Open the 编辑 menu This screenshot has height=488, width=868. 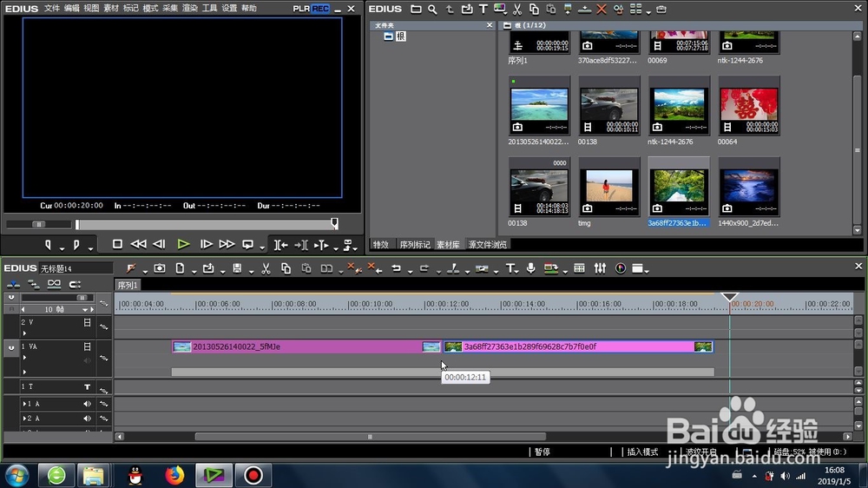71,9
